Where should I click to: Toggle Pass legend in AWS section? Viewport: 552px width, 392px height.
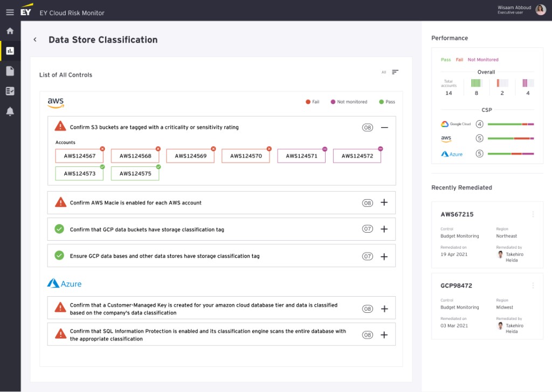coord(387,102)
